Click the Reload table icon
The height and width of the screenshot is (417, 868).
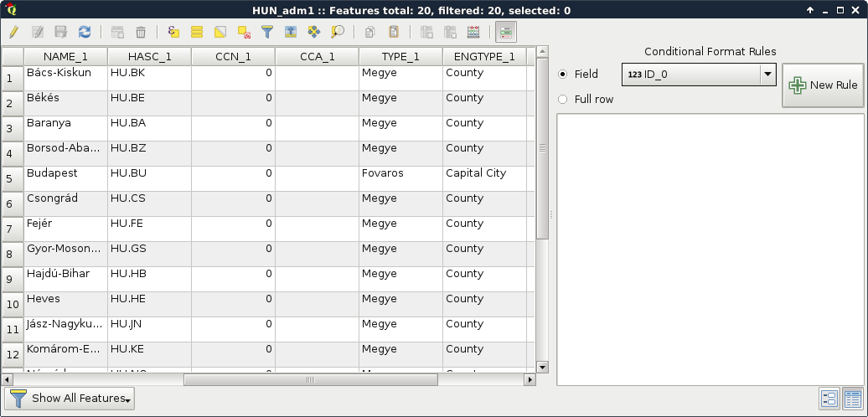85,33
